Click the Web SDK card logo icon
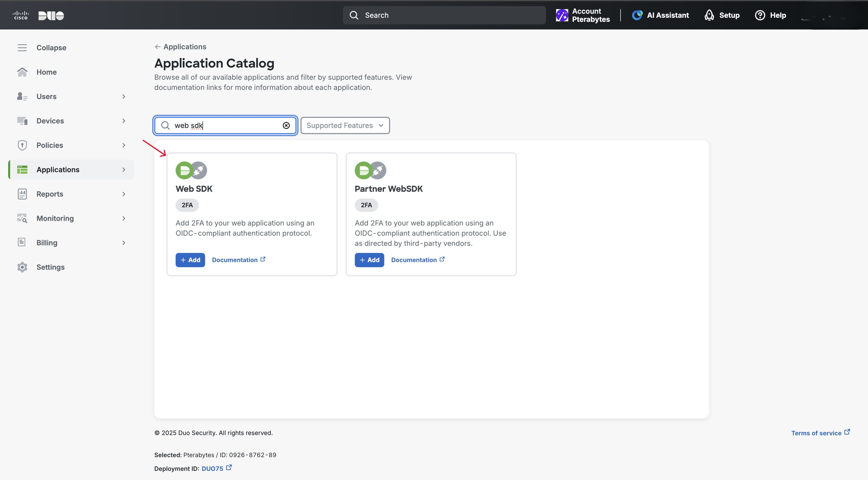Image resolution: width=868 pixels, height=480 pixels. (191, 170)
